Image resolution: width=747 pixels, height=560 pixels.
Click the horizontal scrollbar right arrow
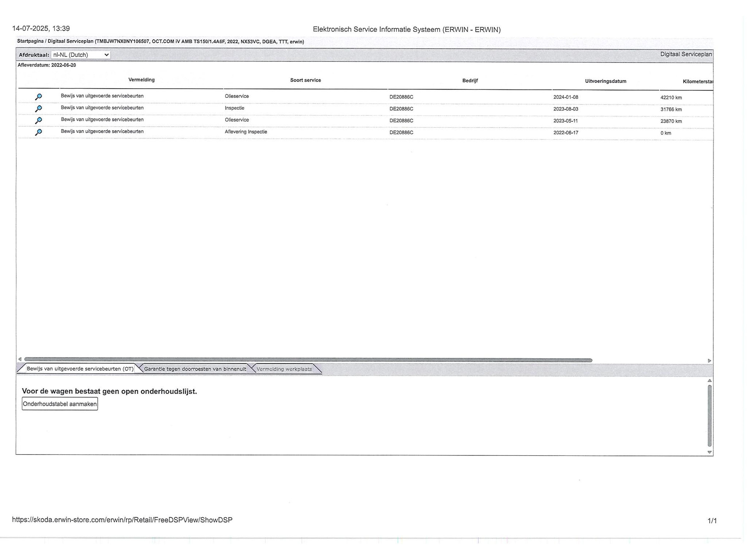(x=709, y=361)
